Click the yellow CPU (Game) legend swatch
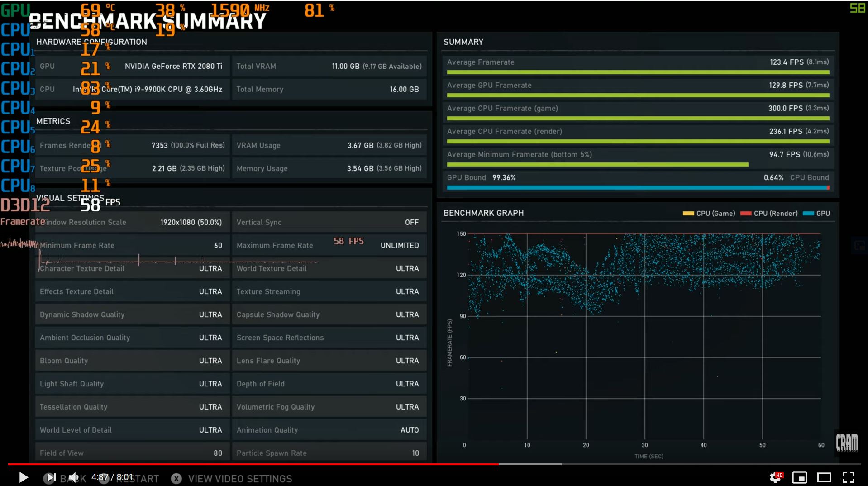The width and height of the screenshot is (868, 486). pyautogui.click(x=688, y=214)
